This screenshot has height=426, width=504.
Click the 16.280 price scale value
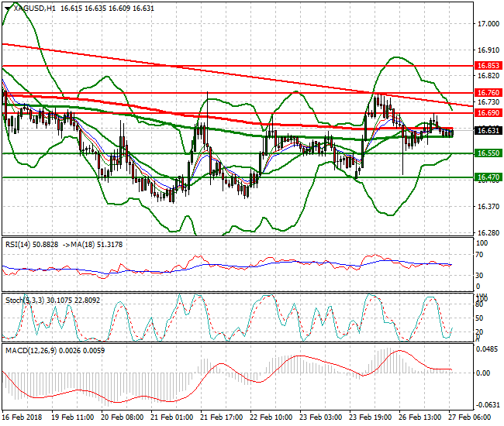click(488, 232)
